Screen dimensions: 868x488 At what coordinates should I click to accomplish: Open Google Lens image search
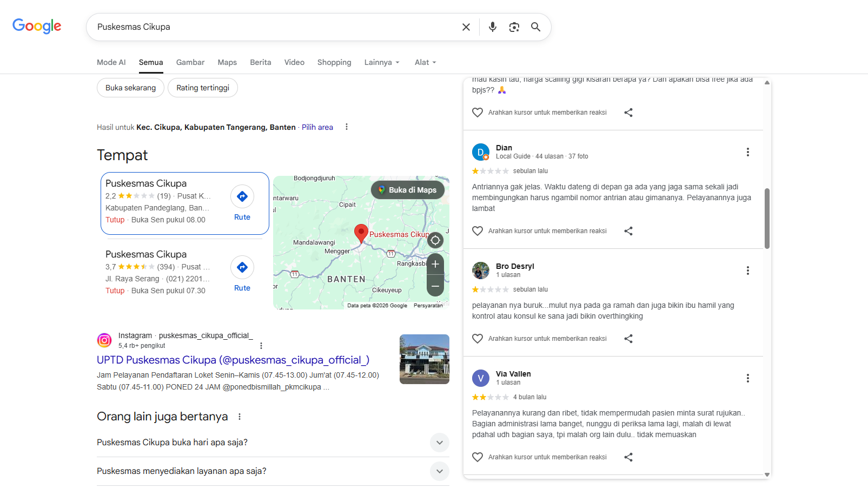point(514,27)
